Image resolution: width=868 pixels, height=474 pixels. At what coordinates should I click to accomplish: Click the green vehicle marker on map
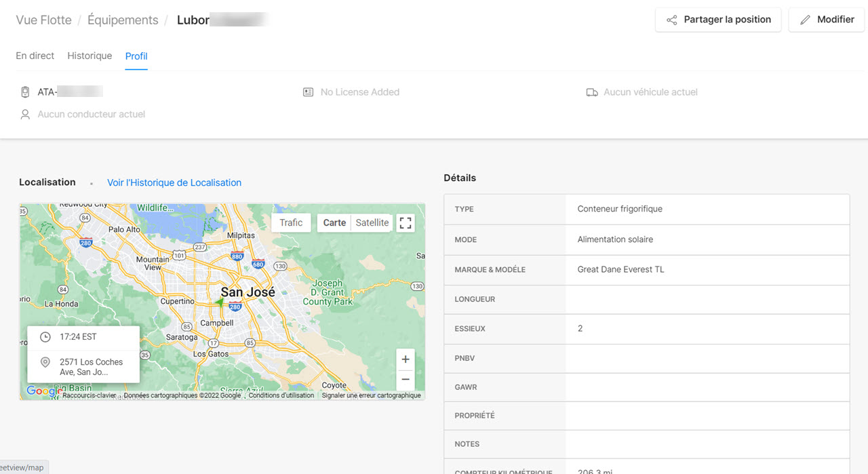tap(219, 302)
